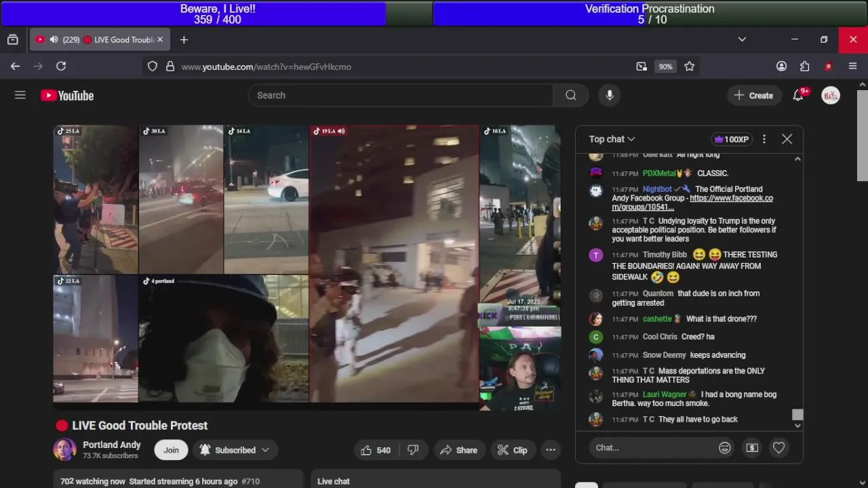This screenshot has height=488, width=868.
Task: Open the Facebook group link in chat
Action: 692,203
